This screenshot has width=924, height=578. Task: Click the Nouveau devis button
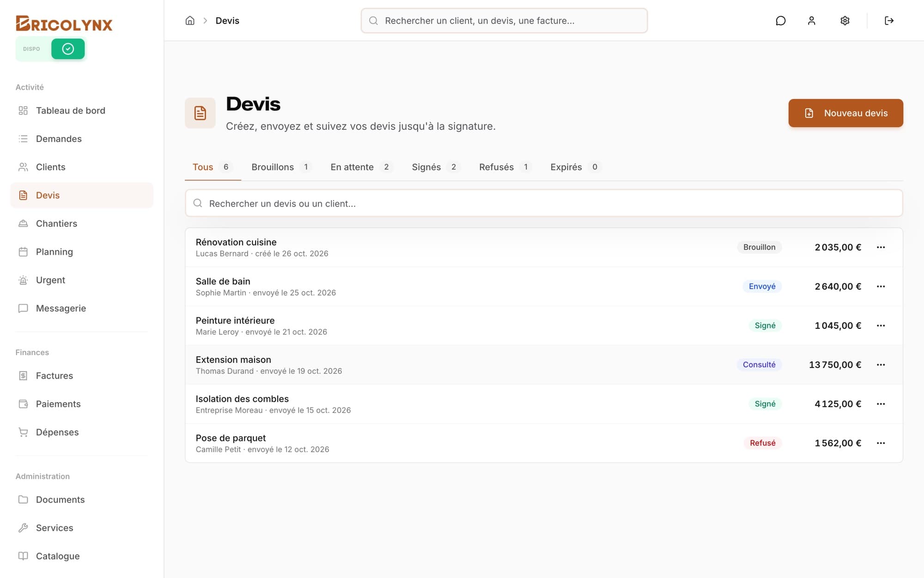(x=845, y=113)
